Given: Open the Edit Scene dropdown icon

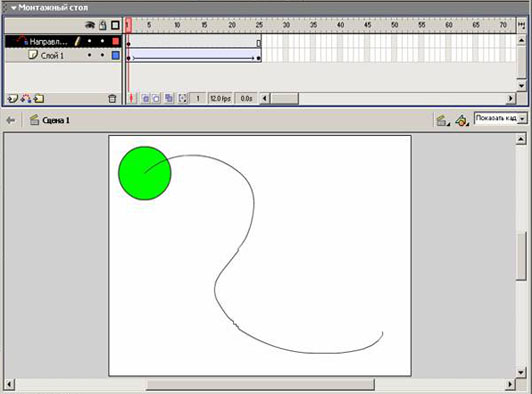Looking at the screenshot, I should (x=442, y=120).
